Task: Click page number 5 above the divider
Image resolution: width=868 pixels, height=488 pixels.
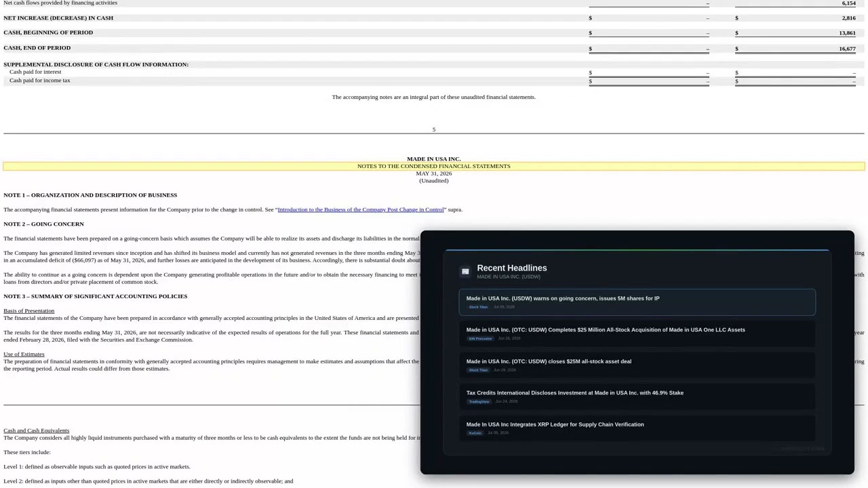Action: (434, 129)
